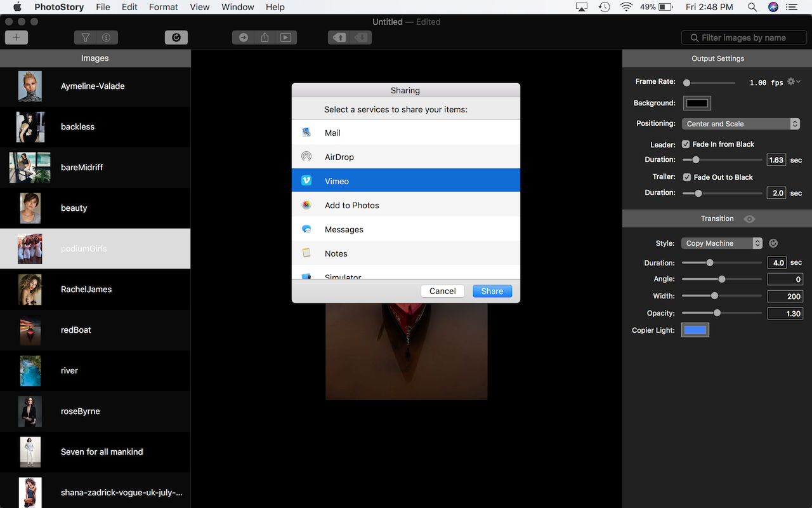812x508 pixels.
Task: Click the info toolbar icon
Action: (107, 37)
